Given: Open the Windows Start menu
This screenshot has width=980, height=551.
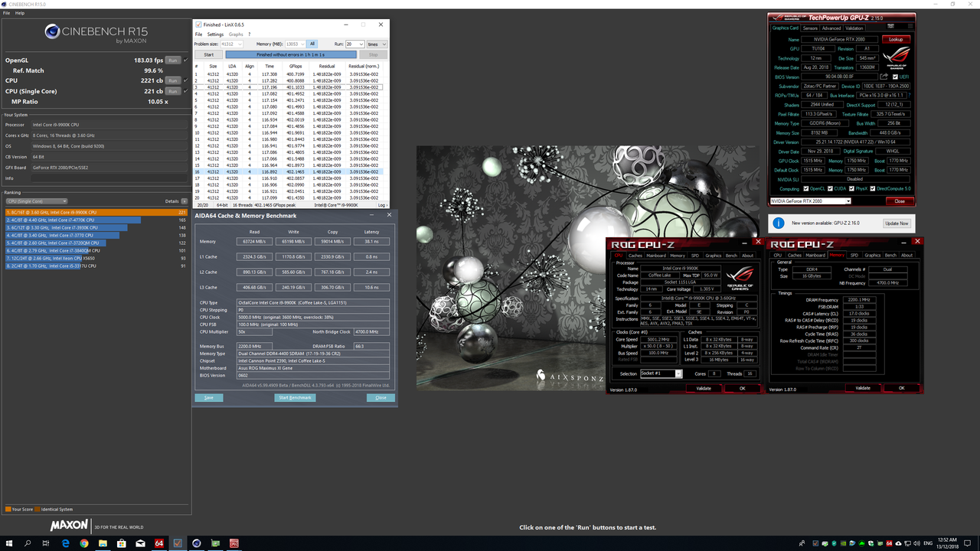Looking at the screenshot, I should point(8,543).
